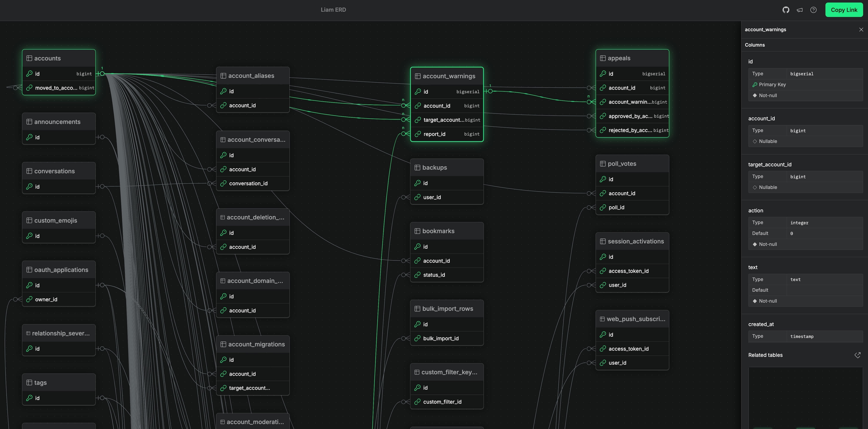Click the megaphone release notes icon
This screenshot has width=868, height=429.
800,10
